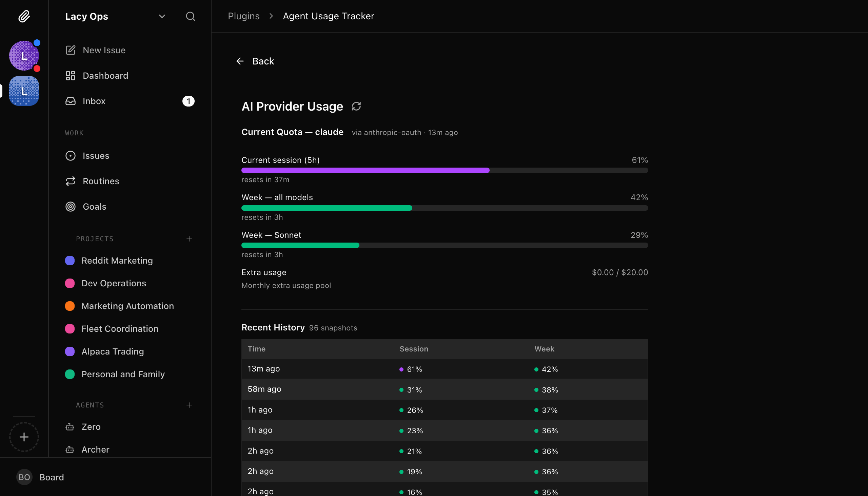Click the Marketing Automation orange dot
Screen dimensions: 868x496
(x=70, y=306)
